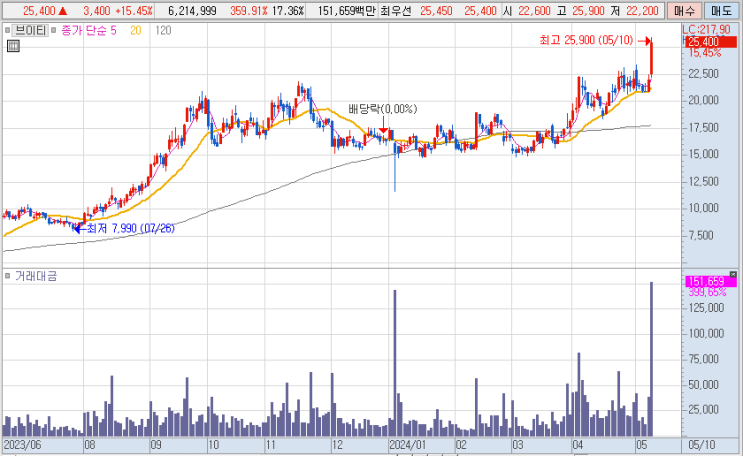Viewport: 743px width, 456px height.
Task: Select the 20-day moving average label
Action: click(x=136, y=31)
